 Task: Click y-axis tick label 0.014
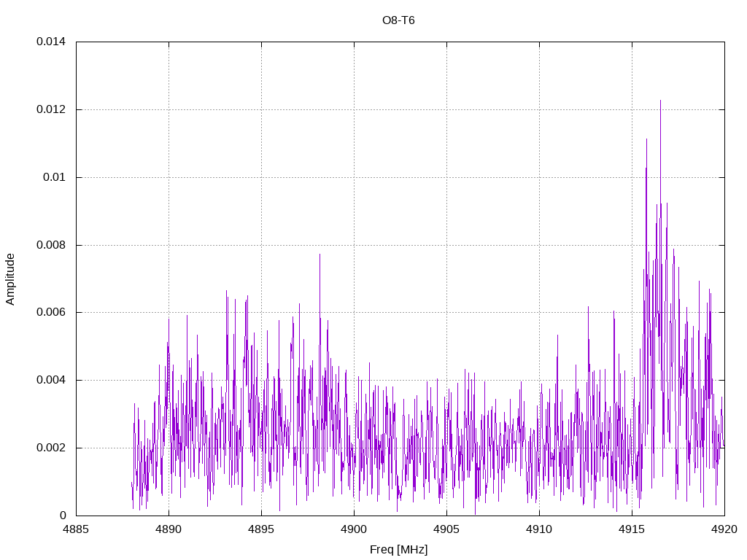click(x=51, y=42)
